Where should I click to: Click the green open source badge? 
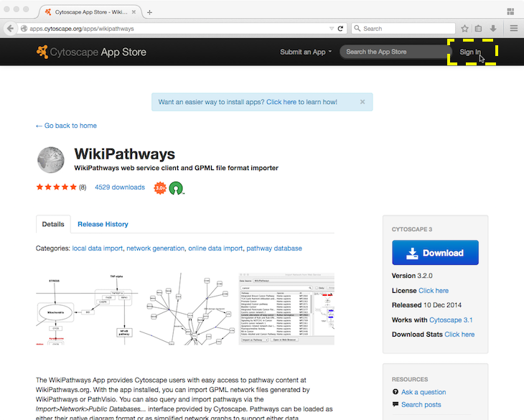pos(176,188)
